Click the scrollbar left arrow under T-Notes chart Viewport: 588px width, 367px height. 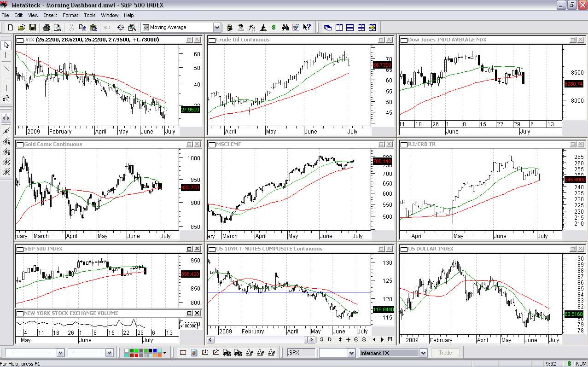pos(210,339)
